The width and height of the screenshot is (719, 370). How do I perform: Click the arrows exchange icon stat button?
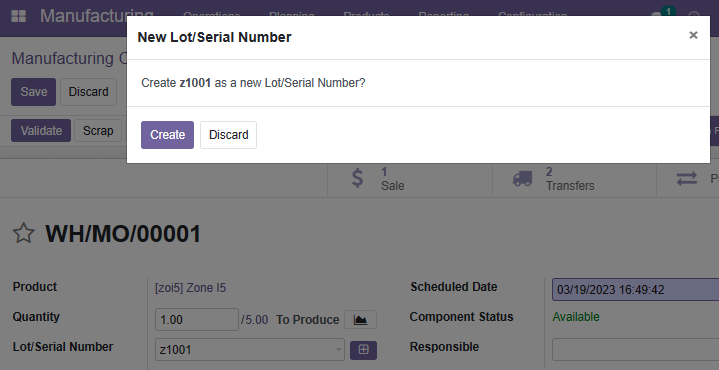[688, 179]
